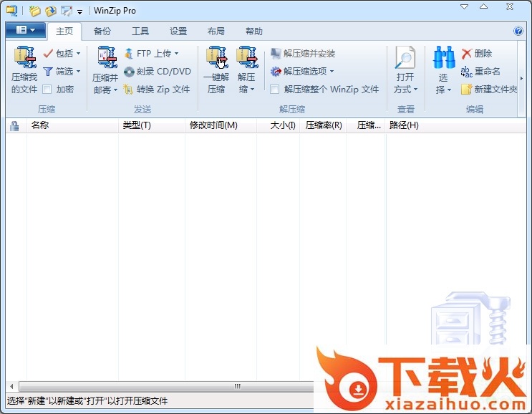Image resolution: width=532 pixels, height=414 pixels.
Task: Click the horizontal scrollbar thumb
Action: [x=166, y=386]
